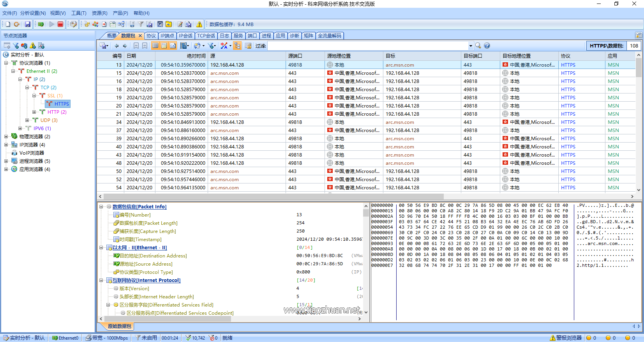Click the yellow warning triangle toolbar icon
Image resolution: width=644 pixels, height=342 pixels.
click(199, 24)
